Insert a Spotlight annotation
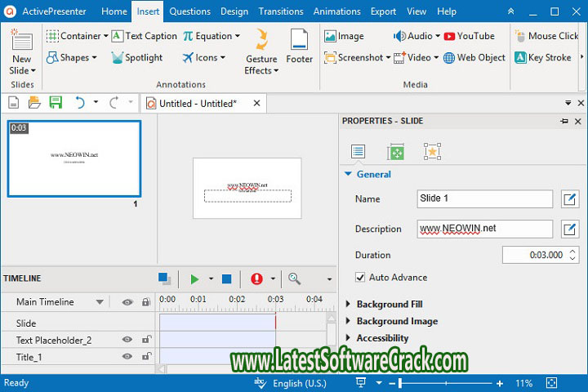 (x=144, y=58)
